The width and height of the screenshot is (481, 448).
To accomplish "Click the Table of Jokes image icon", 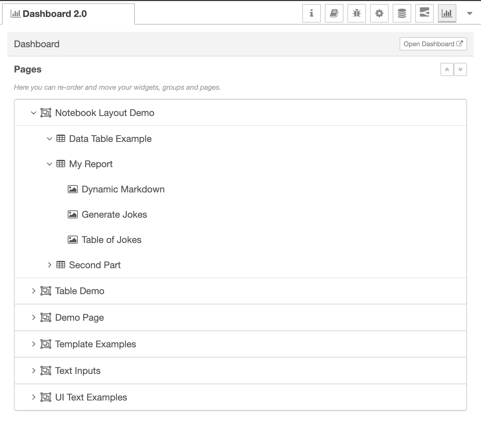I will [72, 240].
